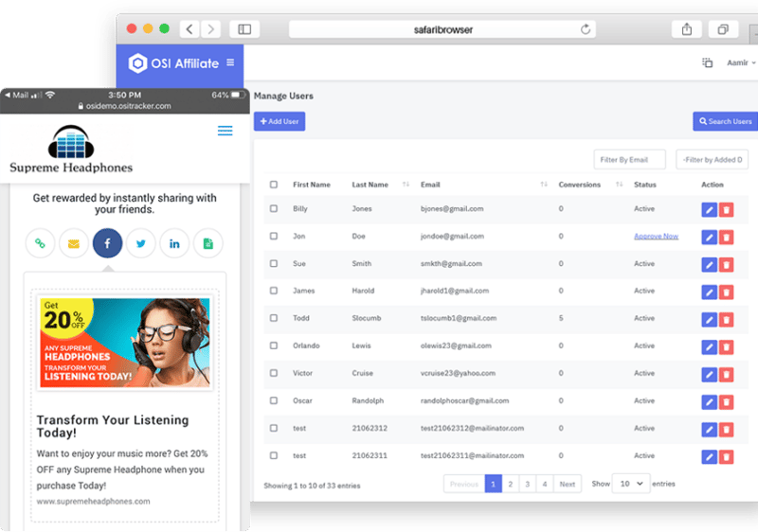Click the Safari address bar

(x=442, y=29)
